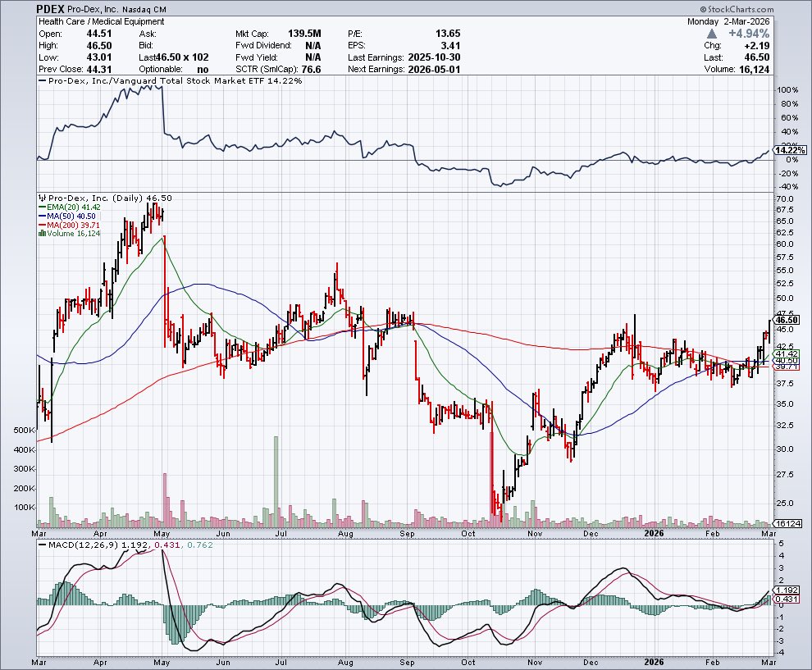Click the Low value 43.01
This screenshot has width=812, height=670.
pyautogui.click(x=99, y=57)
